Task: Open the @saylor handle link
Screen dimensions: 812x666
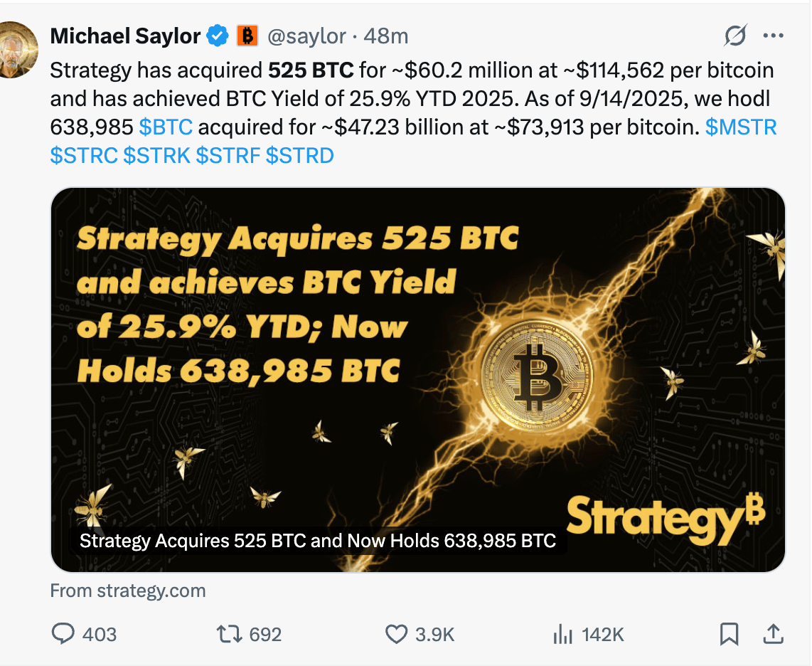Action: point(306,36)
